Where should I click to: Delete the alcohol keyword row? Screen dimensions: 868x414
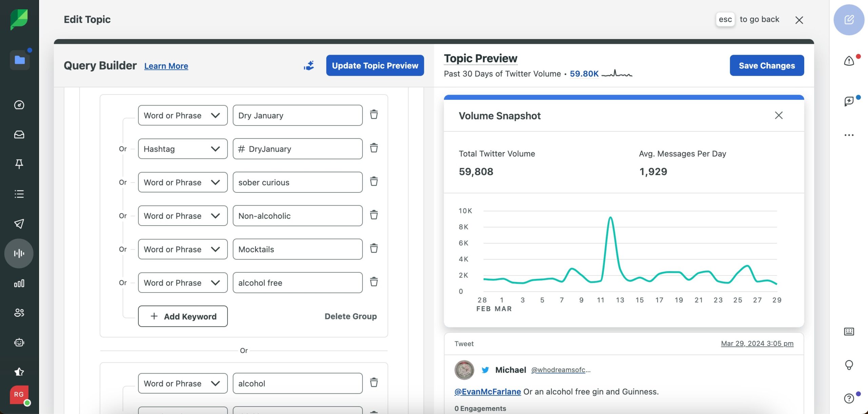(374, 383)
